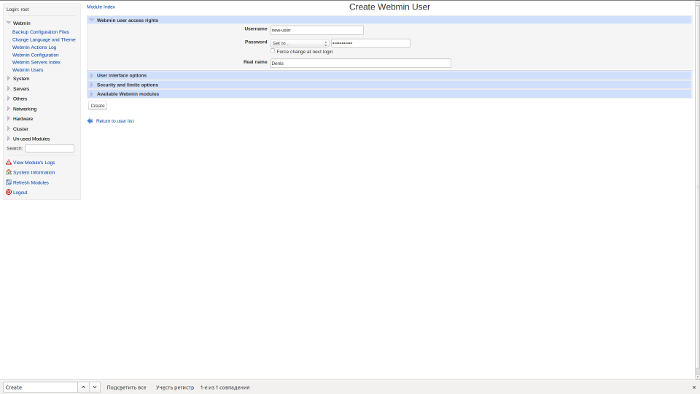Jump to previous find match arrow
Viewport: 700px width, 394px height.
pyautogui.click(x=83, y=387)
